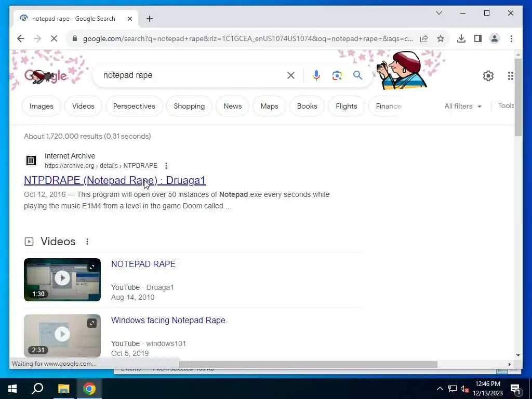Switch to the Books filter

pos(307,106)
